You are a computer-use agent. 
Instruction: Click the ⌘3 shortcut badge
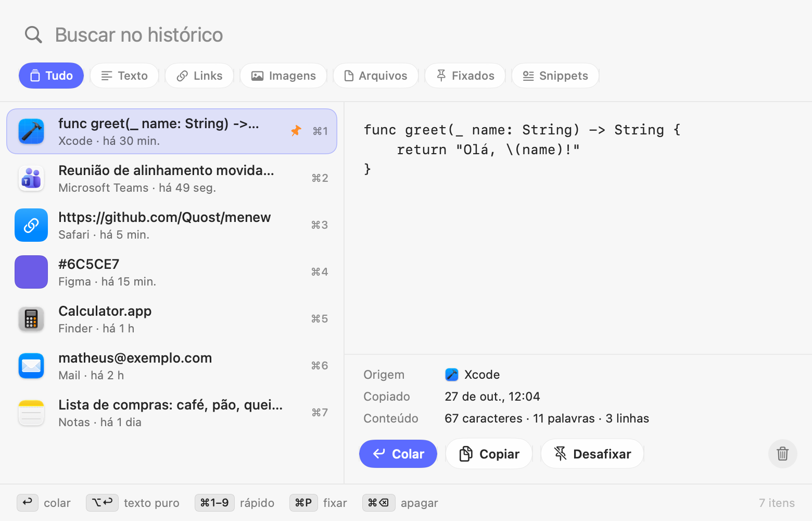[x=320, y=225]
